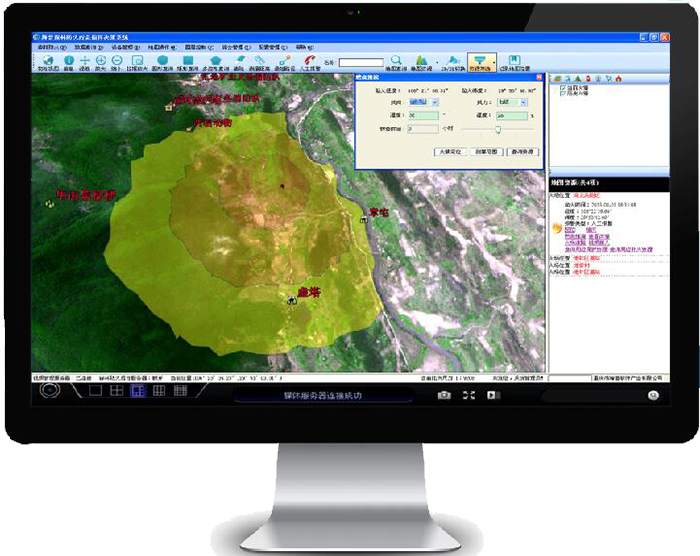
Task: Click the fullscreen expand icon in bottom bar
Action: coord(468,396)
